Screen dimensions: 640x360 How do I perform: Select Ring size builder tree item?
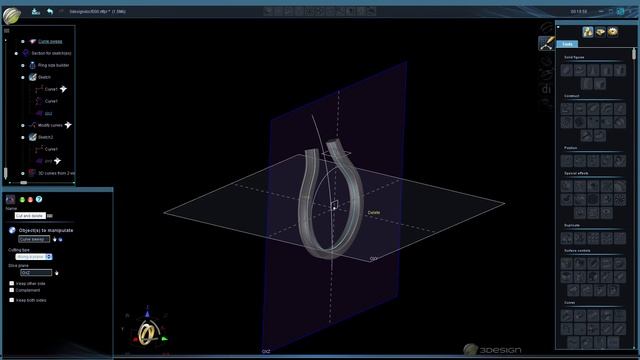[53, 65]
